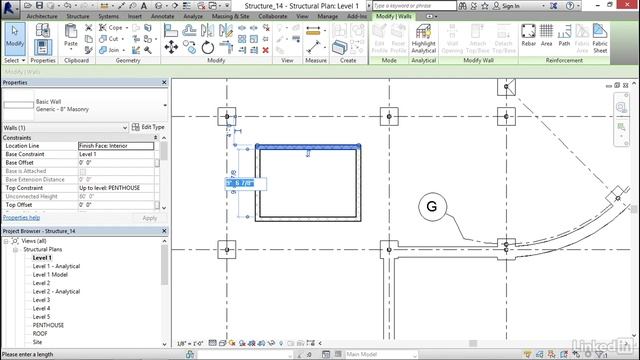Screen dimensions: 640x360
Task: Click the Location Line value field
Action: point(116,146)
